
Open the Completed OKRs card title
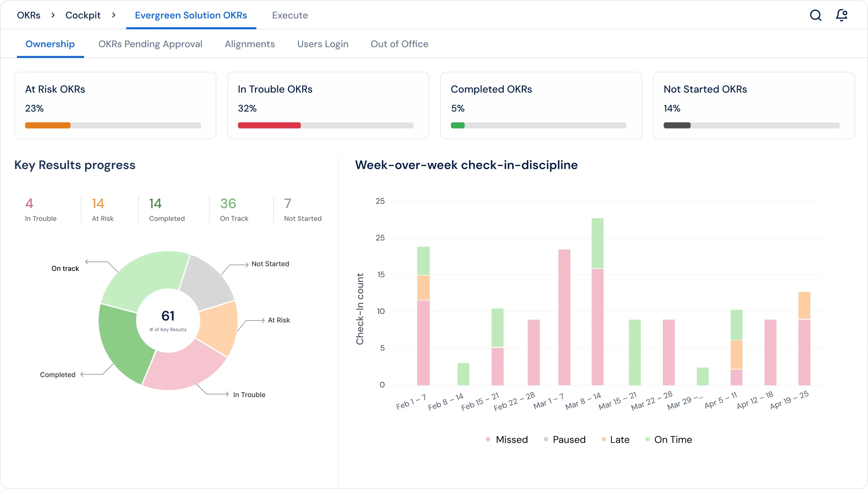tap(491, 89)
